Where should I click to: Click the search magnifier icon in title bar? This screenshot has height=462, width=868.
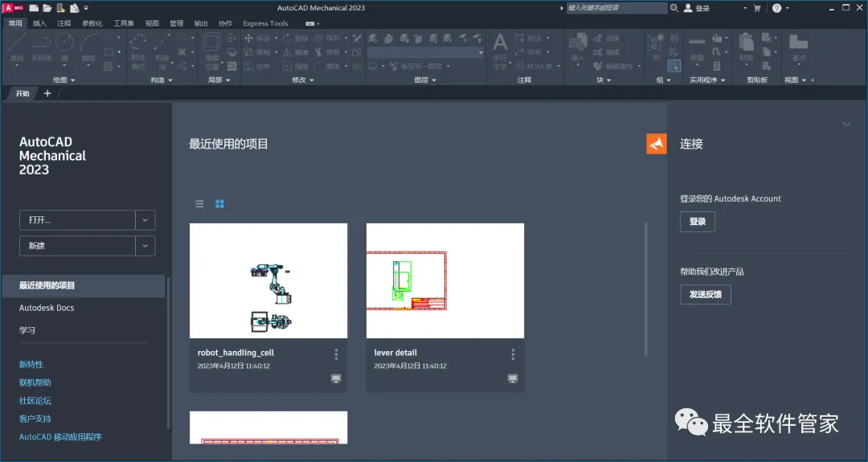coord(674,8)
